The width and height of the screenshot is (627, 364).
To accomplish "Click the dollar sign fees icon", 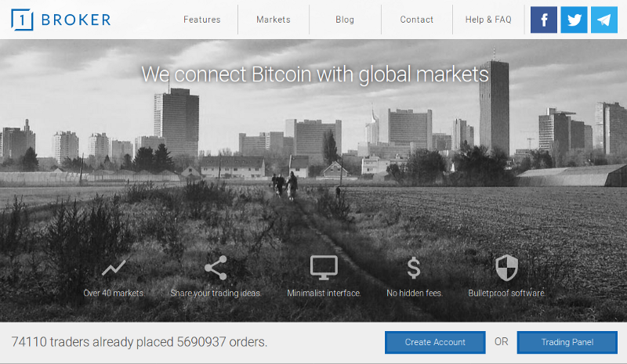I will (x=414, y=268).
